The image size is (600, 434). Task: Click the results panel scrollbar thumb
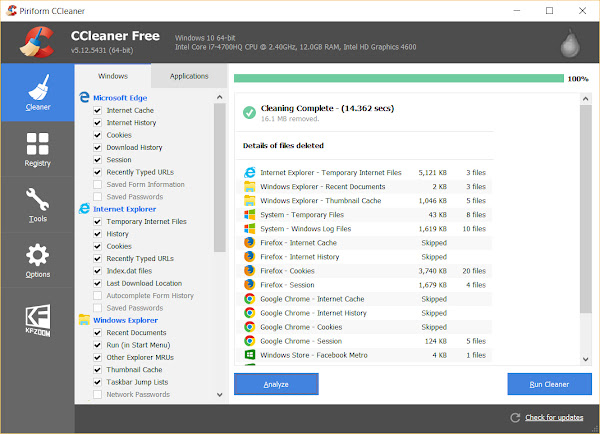(585, 209)
